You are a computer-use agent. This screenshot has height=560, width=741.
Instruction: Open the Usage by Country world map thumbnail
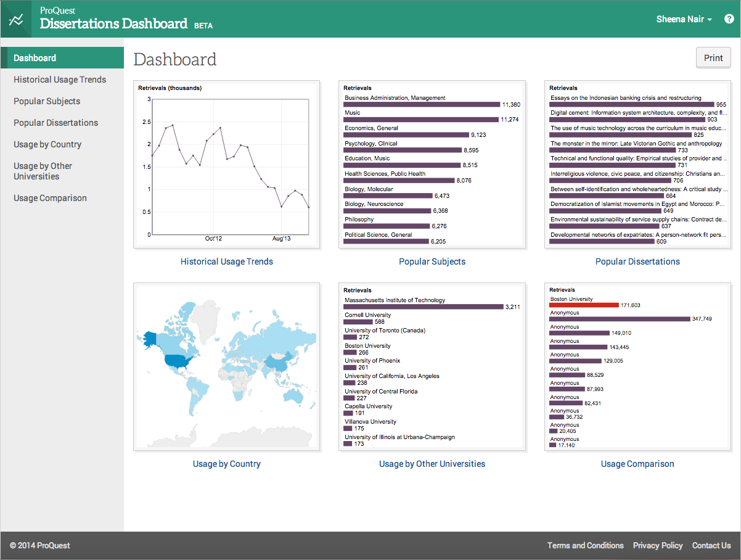click(x=226, y=366)
